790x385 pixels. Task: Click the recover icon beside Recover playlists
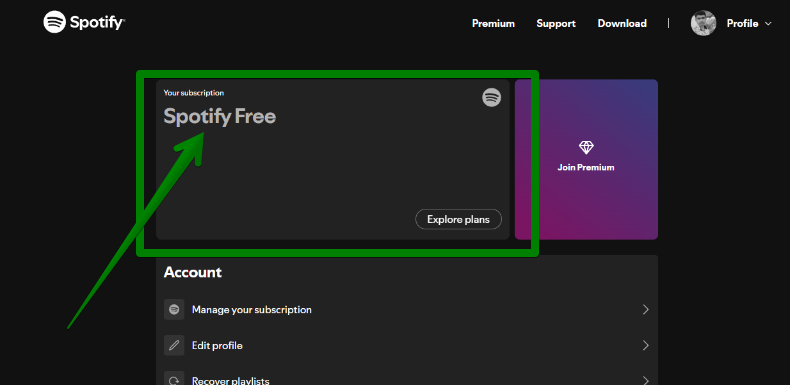(x=174, y=378)
